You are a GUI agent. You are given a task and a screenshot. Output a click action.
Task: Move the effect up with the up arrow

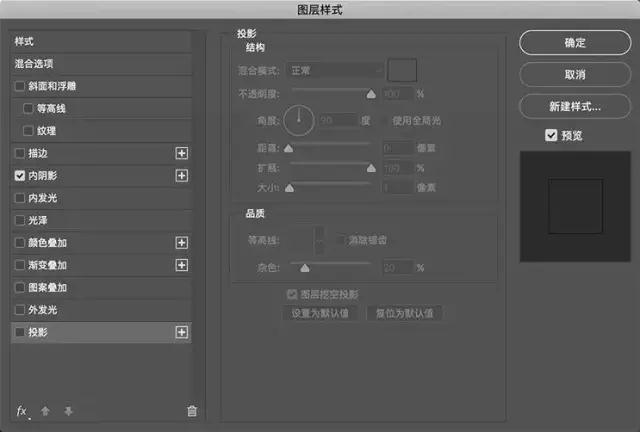(x=46, y=411)
